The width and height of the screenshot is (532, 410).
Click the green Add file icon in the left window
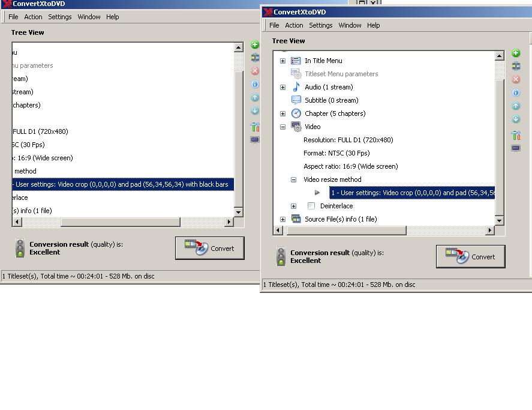pyautogui.click(x=255, y=44)
